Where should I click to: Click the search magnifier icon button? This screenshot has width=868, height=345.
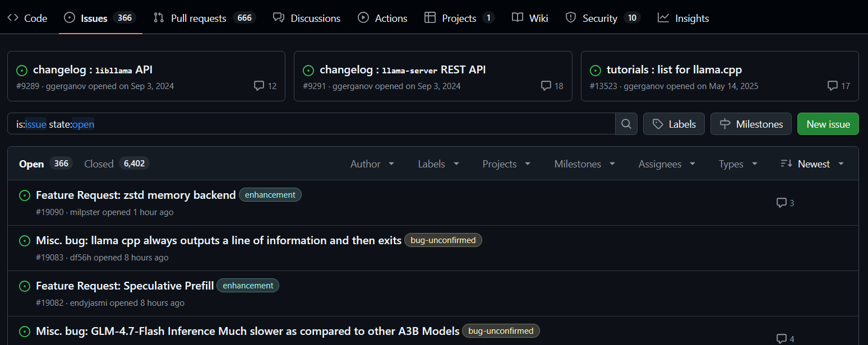626,124
